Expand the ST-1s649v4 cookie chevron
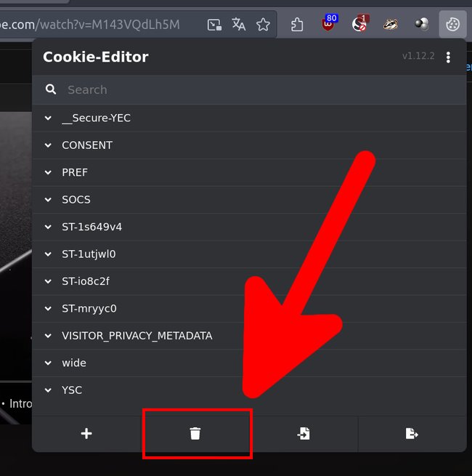The height and width of the screenshot is (476, 472). [x=48, y=227]
